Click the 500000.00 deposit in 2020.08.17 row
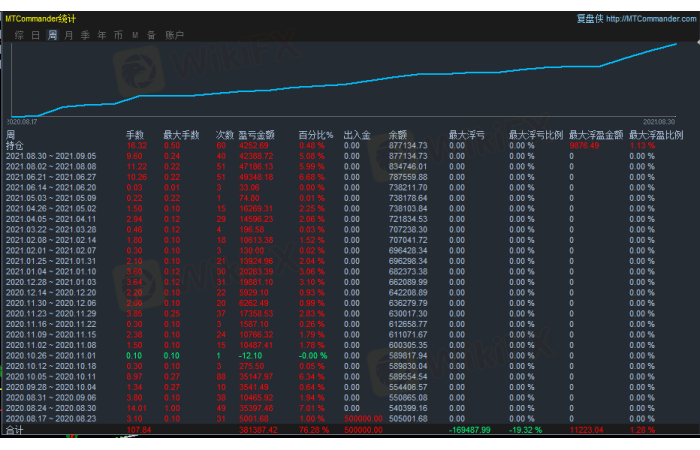This screenshot has width=700, height=450. coord(363,419)
